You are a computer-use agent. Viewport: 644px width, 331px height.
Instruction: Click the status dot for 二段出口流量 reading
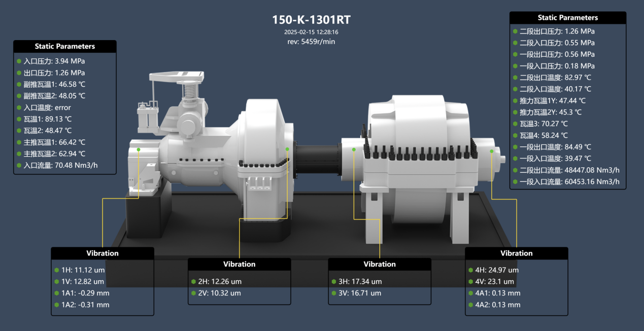coord(516,170)
